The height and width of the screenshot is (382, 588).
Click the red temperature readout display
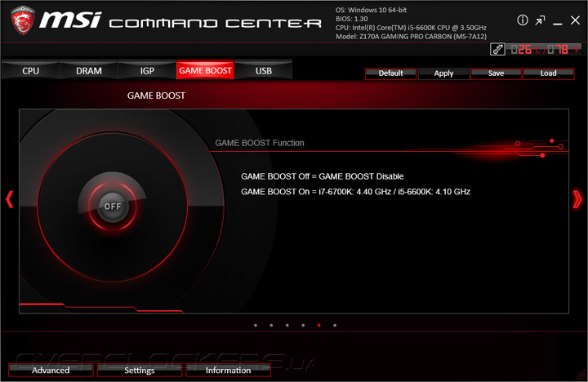click(544, 49)
